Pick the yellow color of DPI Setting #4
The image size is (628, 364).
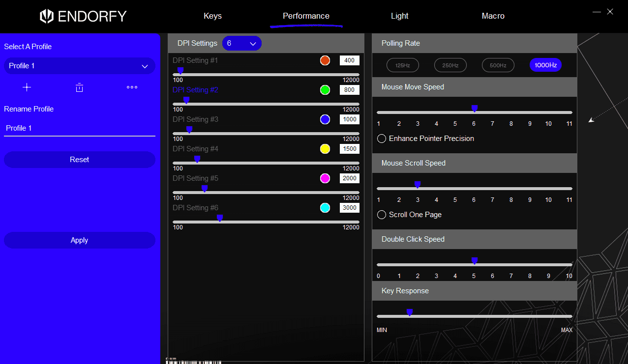pyautogui.click(x=325, y=149)
